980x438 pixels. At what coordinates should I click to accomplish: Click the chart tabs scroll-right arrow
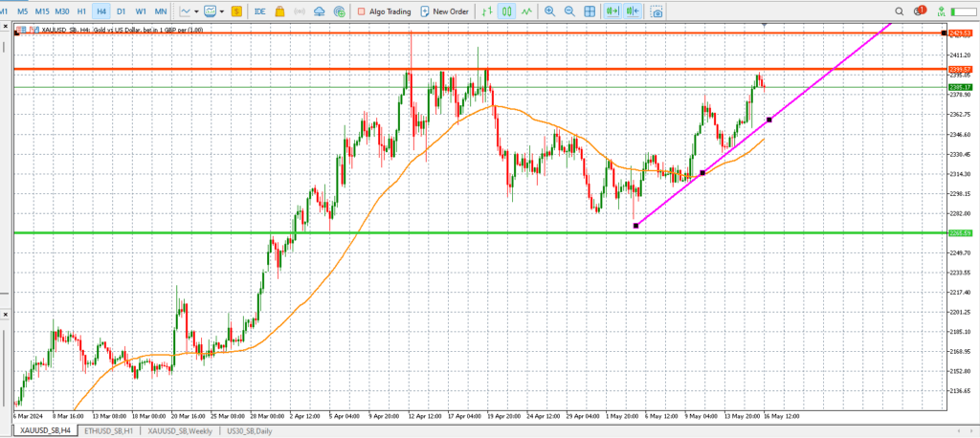coord(972,430)
